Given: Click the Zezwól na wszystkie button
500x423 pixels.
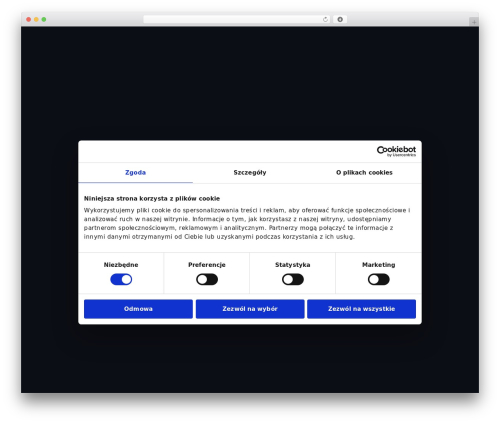Looking at the screenshot, I should click(x=361, y=309).
